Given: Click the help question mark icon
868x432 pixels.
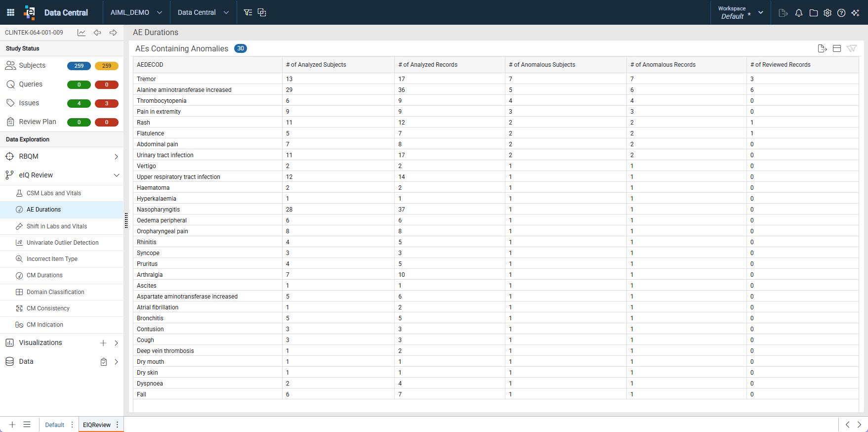Looking at the screenshot, I should point(841,13).
